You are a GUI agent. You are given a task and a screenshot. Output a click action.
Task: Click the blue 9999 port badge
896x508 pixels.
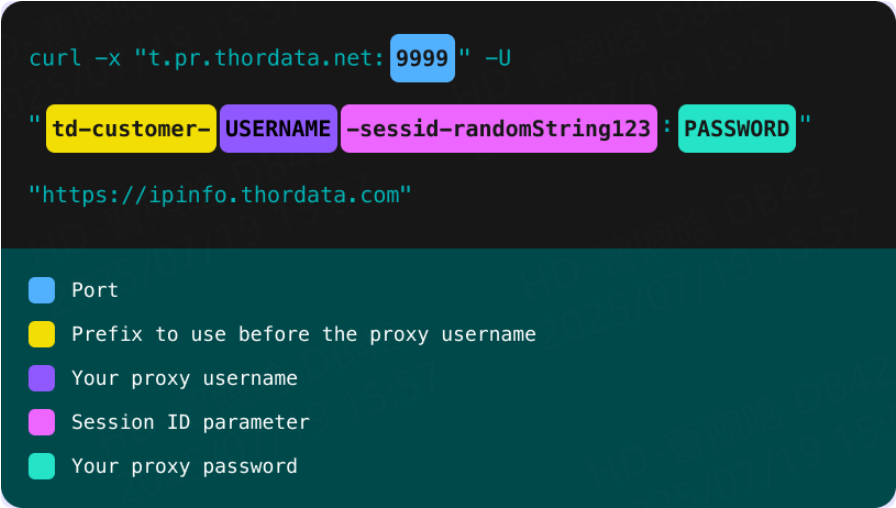[x=422, y=58]
